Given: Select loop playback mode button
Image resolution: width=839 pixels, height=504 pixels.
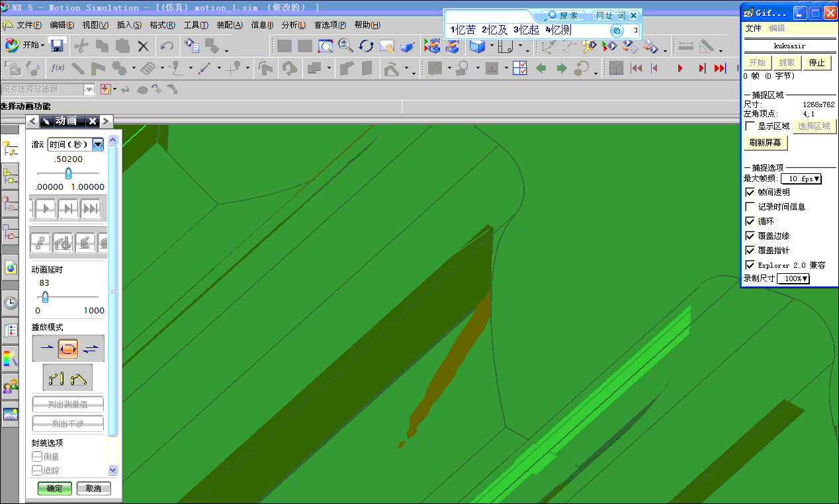Looking at the screenshot, I should tap(68, 347).
